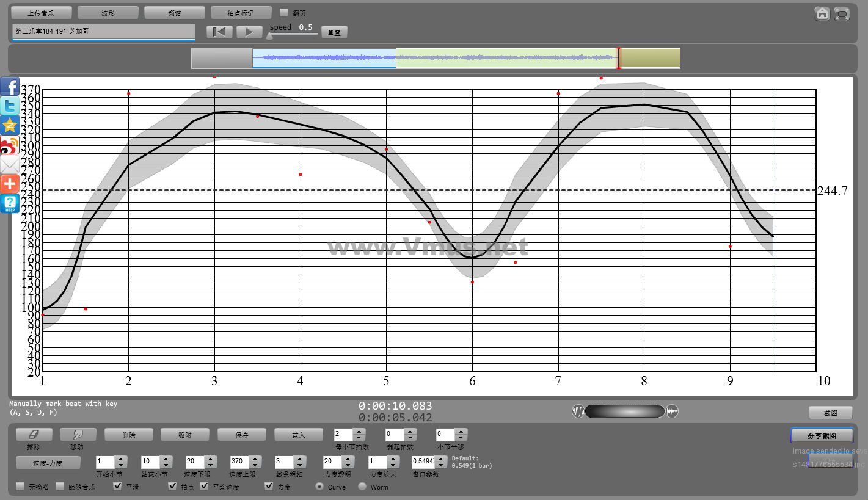The height and width of the screenshot is (500, 868).
Task: Select the Curve radio button
Action: [x=319, y=487]
